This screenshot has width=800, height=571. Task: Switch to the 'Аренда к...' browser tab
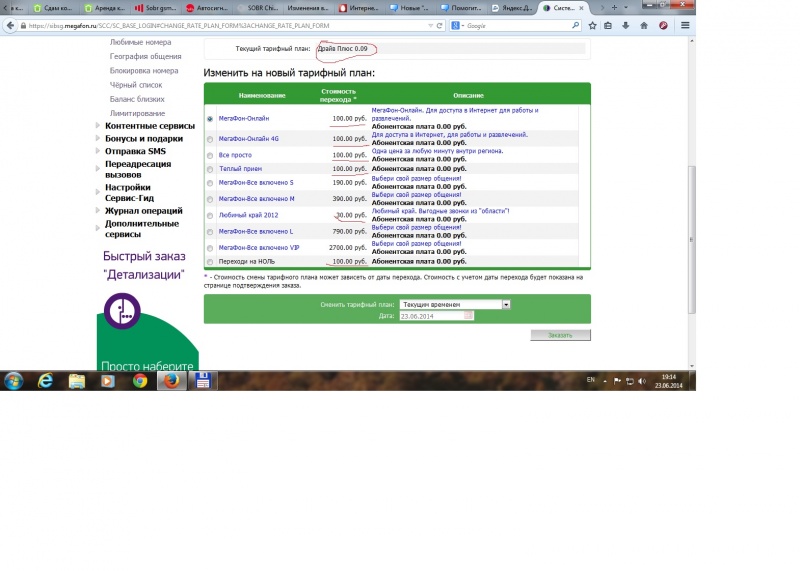(105, 8)
